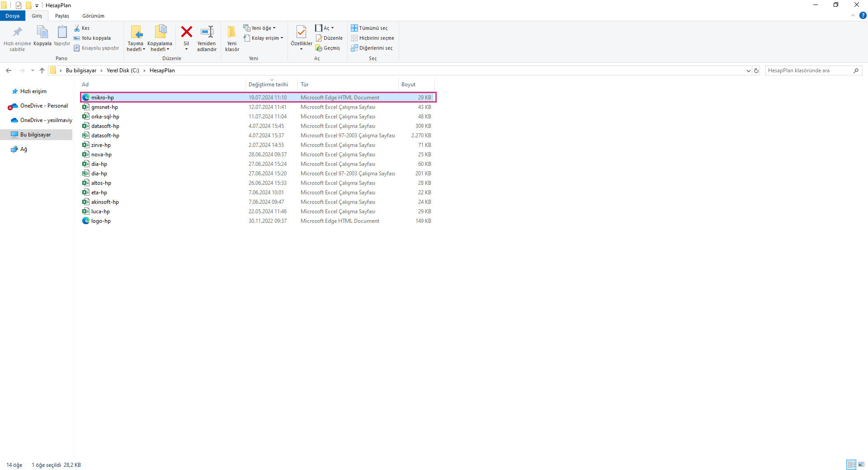
Task: Sort by the Ad column header
Action: [162, 85]
